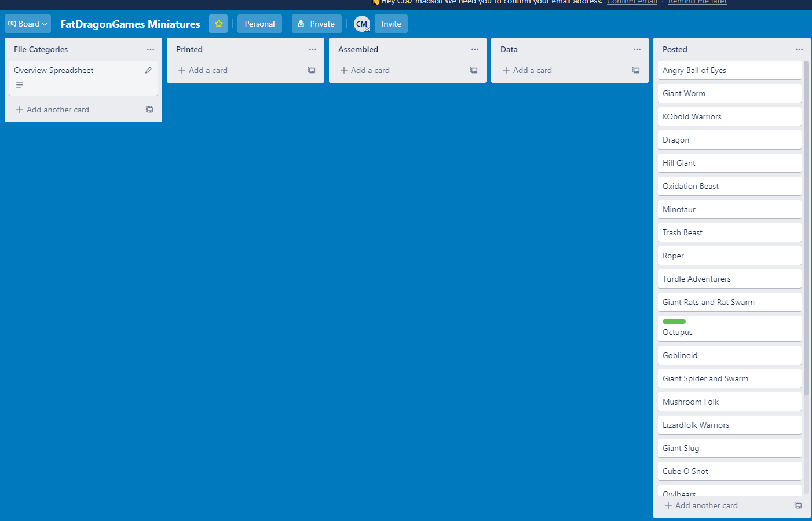
Task: Open Assembled list actions menu
Action: point(475,49)
